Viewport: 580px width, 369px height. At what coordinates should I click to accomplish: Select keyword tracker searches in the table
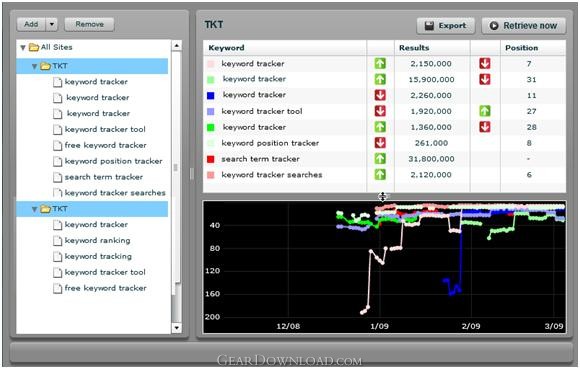tap(272, 175)
